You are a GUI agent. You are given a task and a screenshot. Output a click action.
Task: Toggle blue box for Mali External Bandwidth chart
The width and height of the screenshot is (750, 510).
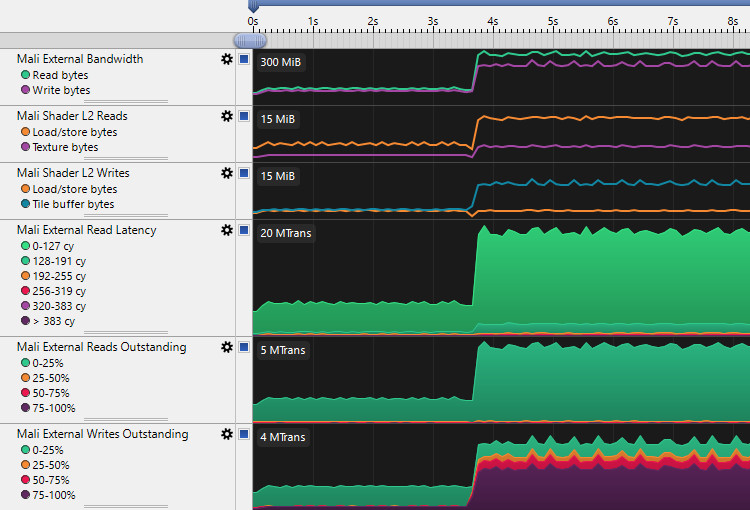(x=243, y=59)
